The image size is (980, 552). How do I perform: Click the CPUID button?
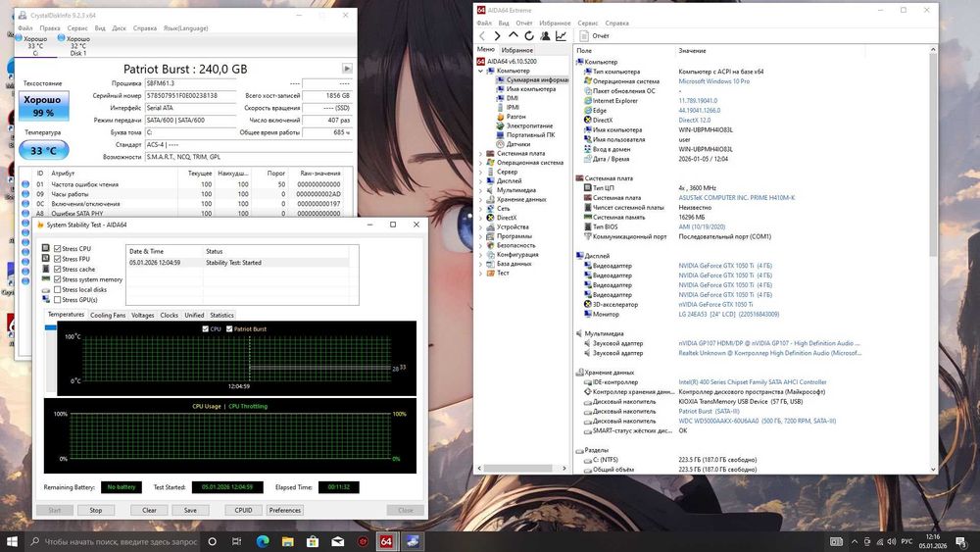pyautogui.click(x=243, y=510)
